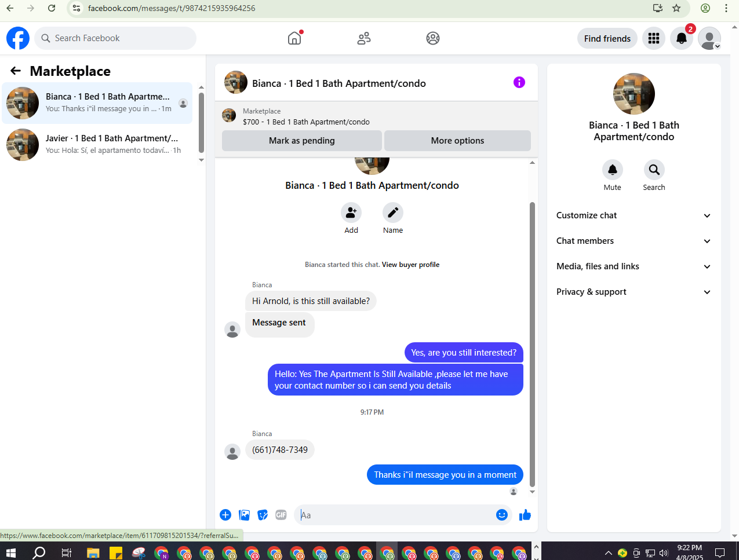
Task: Attach a photo using image icon
Action: (245, 515)
